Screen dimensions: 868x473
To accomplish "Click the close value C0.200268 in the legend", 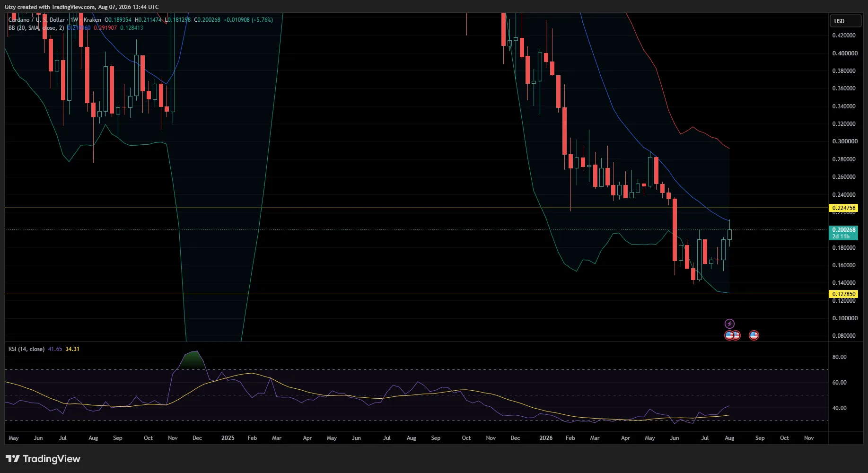I will pyautogui.click(x=207, y=20).
